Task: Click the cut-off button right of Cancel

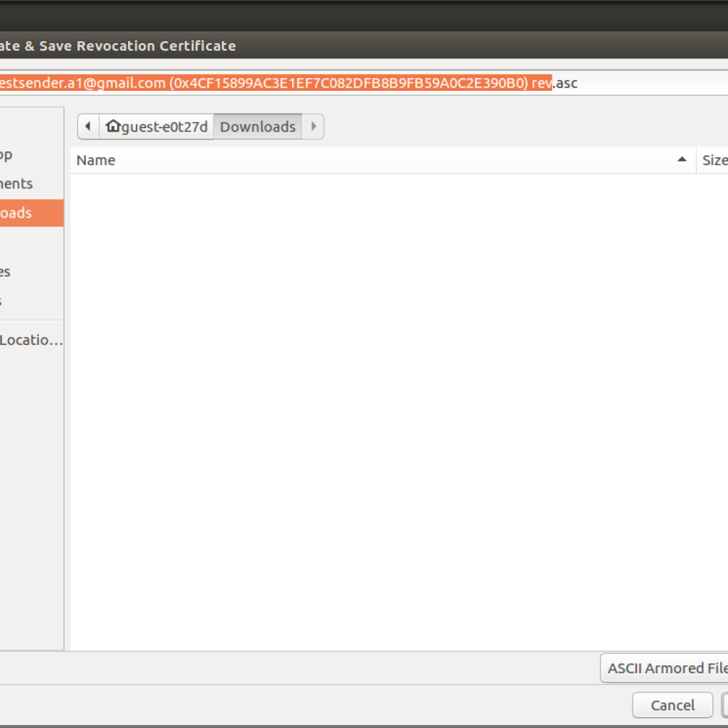Action: [x=724, y=705]
